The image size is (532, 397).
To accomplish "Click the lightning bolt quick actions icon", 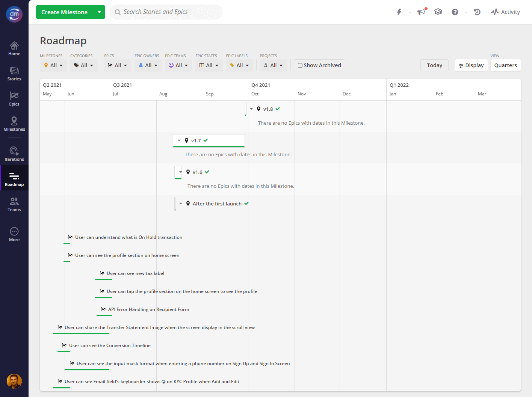I will coord(399,12).
